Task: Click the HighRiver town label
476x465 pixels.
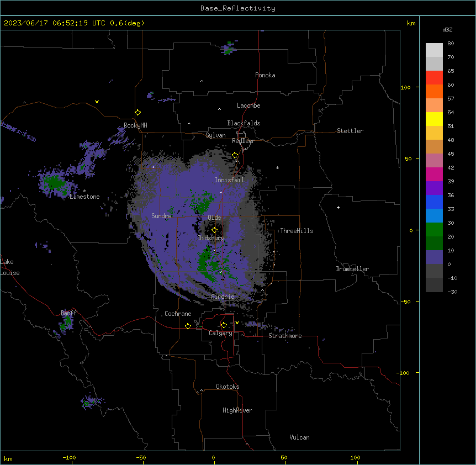Action: tap(237, 410)
